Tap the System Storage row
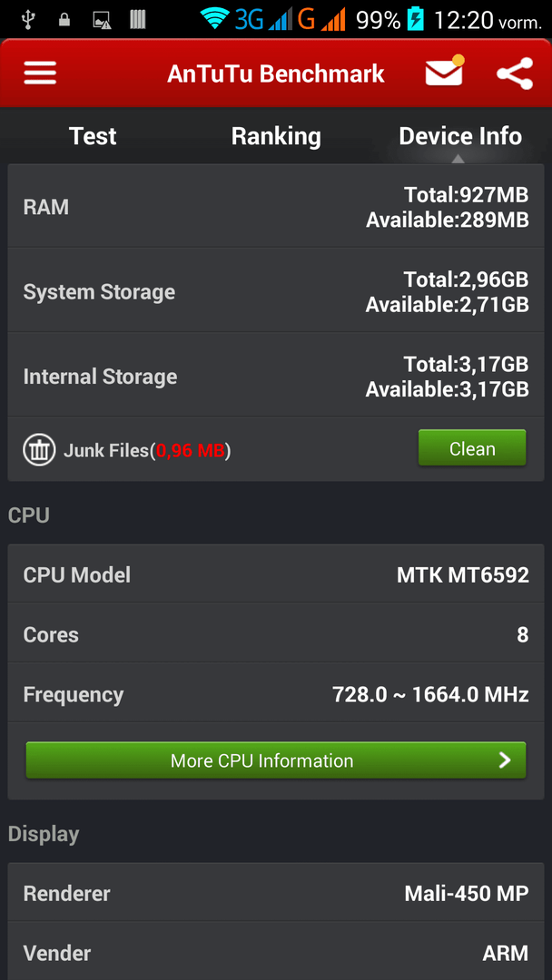The width and height of the screenshot is (552, 980). coord(276,291)
